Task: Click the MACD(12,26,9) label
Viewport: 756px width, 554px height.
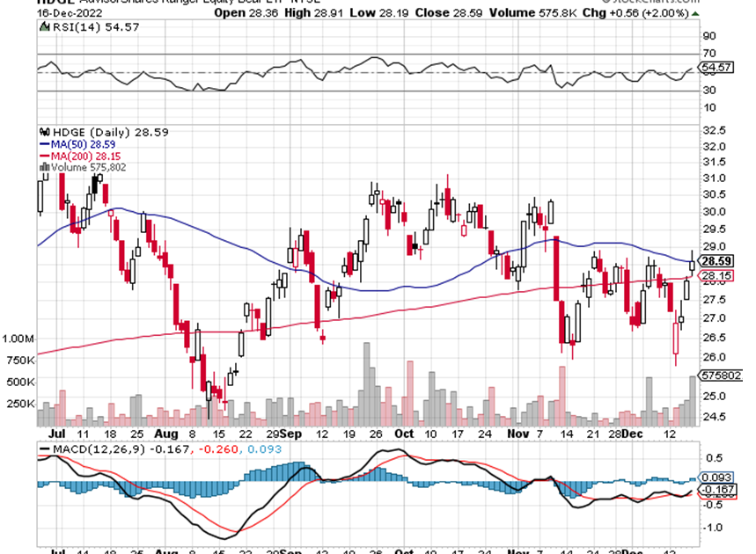Action: (99, 449)
